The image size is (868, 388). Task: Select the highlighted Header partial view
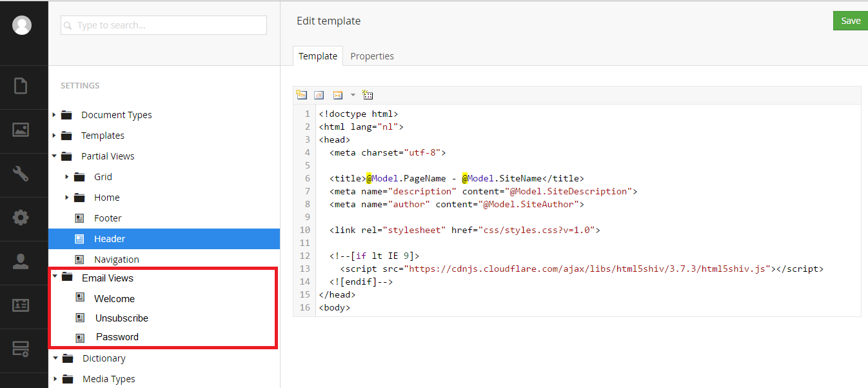click(x=164, y=239)
